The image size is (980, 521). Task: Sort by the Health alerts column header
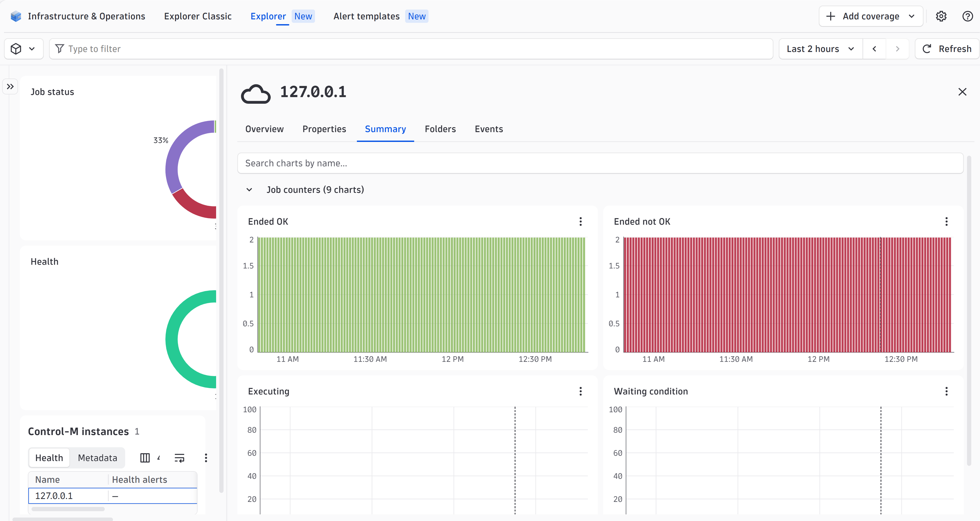coord(139,480)
